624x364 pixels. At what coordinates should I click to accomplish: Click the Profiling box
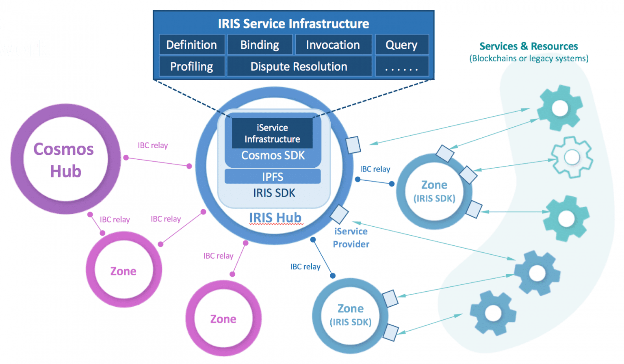tap(192, 66)
